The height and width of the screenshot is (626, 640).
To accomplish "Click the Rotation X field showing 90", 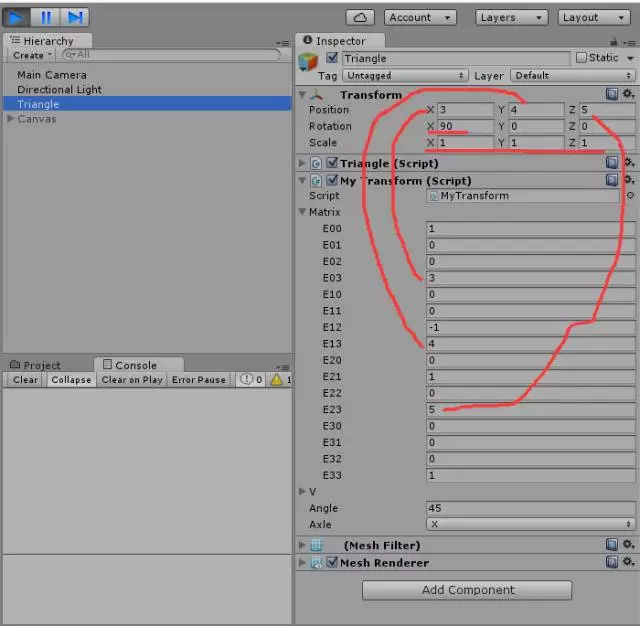I will tap(466, 126).
